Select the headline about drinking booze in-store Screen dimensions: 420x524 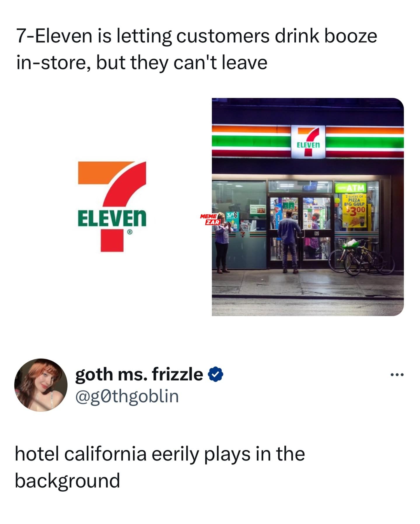pyautogui.click(x=197, y=49)
